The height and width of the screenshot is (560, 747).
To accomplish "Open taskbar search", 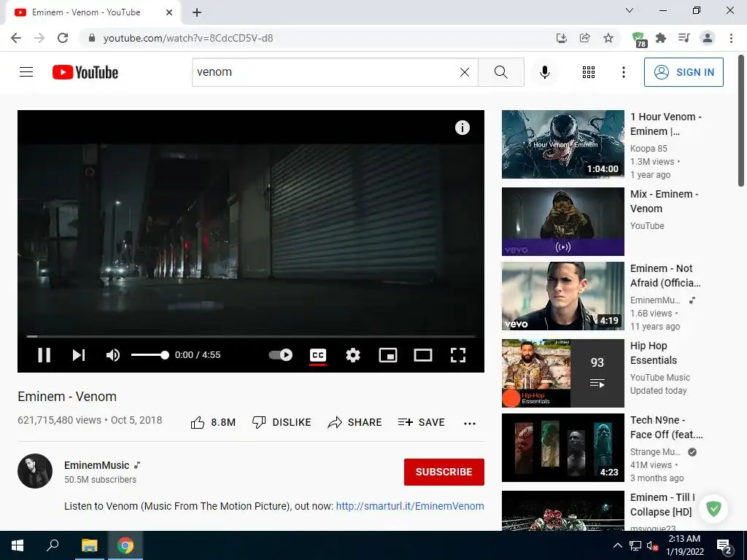I will tap(53, 545).
